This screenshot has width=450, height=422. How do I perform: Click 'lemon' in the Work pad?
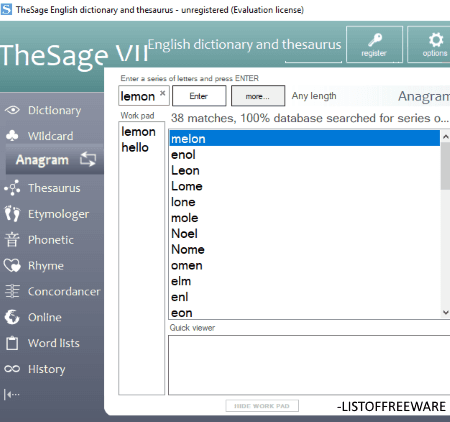click(x=138, y=131)
